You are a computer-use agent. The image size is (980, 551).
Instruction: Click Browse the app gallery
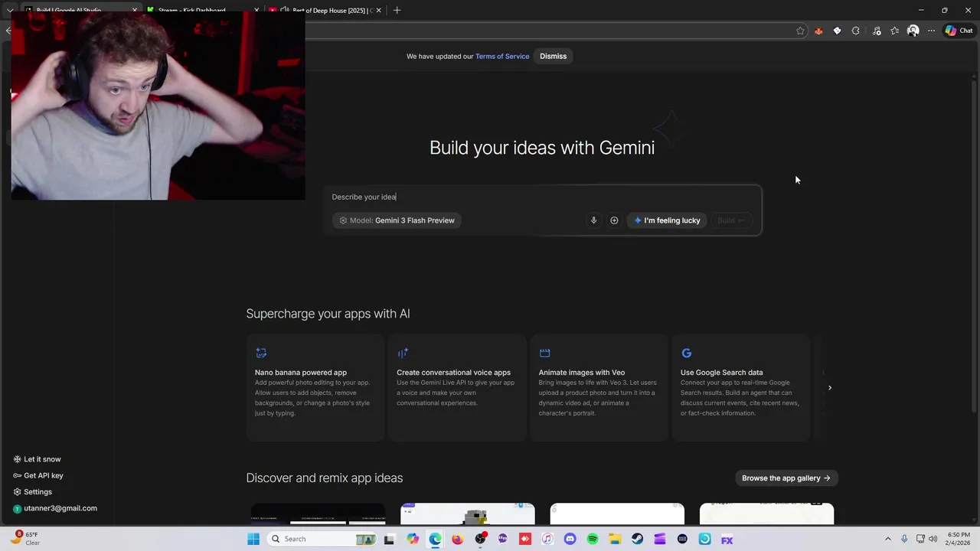click(x=786, y=478)
